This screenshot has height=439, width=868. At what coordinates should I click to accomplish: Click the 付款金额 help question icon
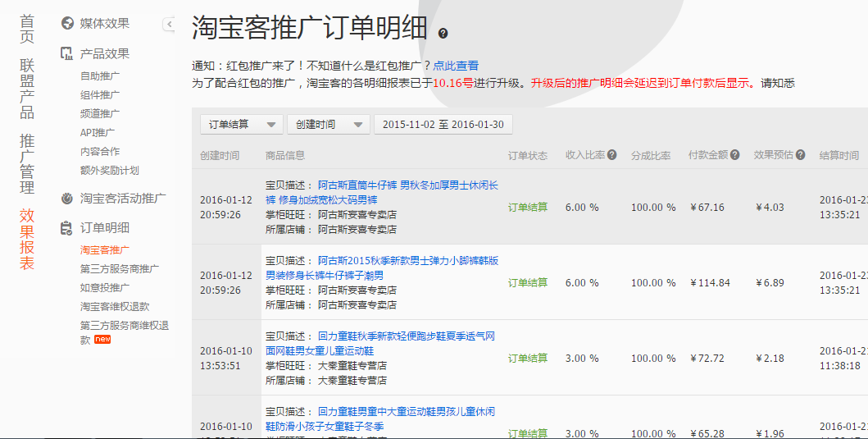[x=734, y=154]
